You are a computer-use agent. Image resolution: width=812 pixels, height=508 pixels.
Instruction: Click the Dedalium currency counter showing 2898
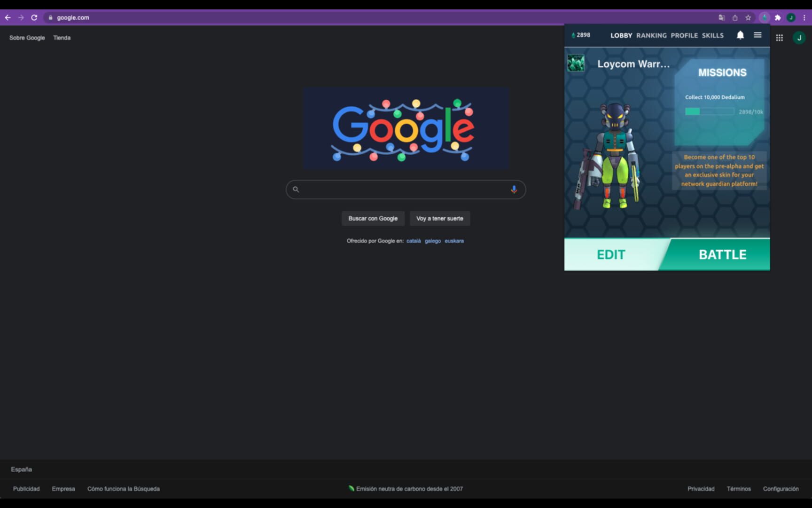[x=581, y=35]
